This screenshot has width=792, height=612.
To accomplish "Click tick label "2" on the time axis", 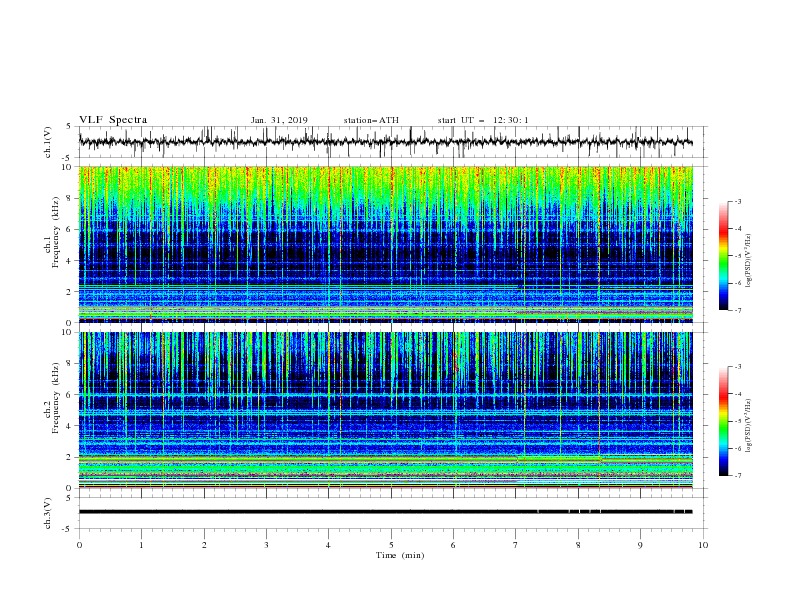I will click(x=204, y=545).
